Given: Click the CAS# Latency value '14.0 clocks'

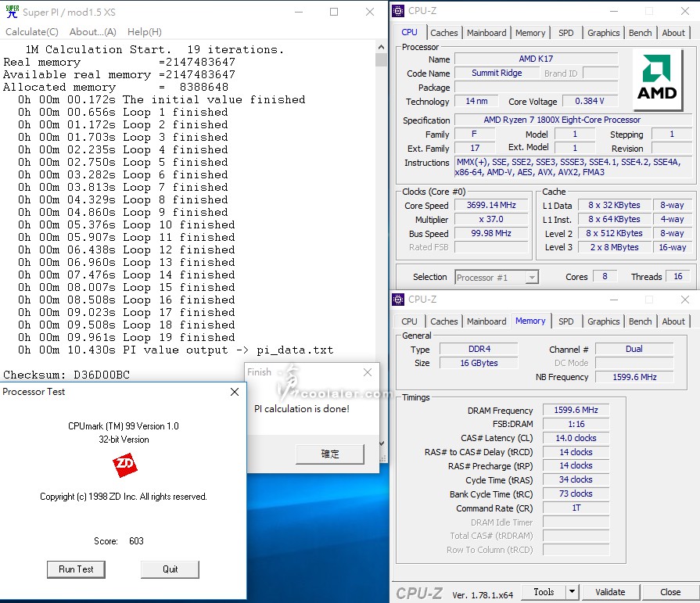Looking at the screenshot, I should (576, 438).
